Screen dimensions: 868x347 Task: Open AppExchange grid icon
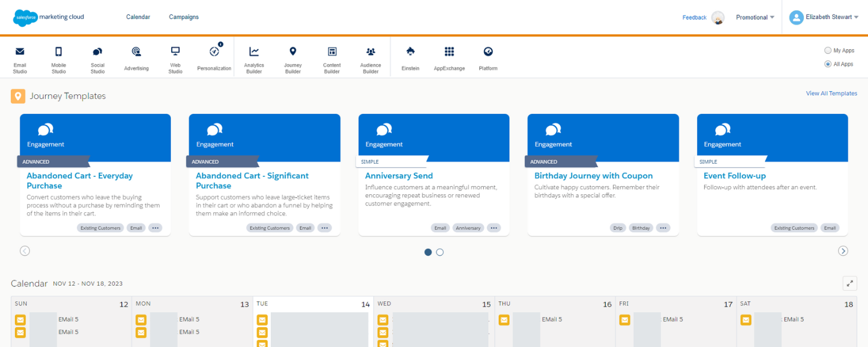449,51
